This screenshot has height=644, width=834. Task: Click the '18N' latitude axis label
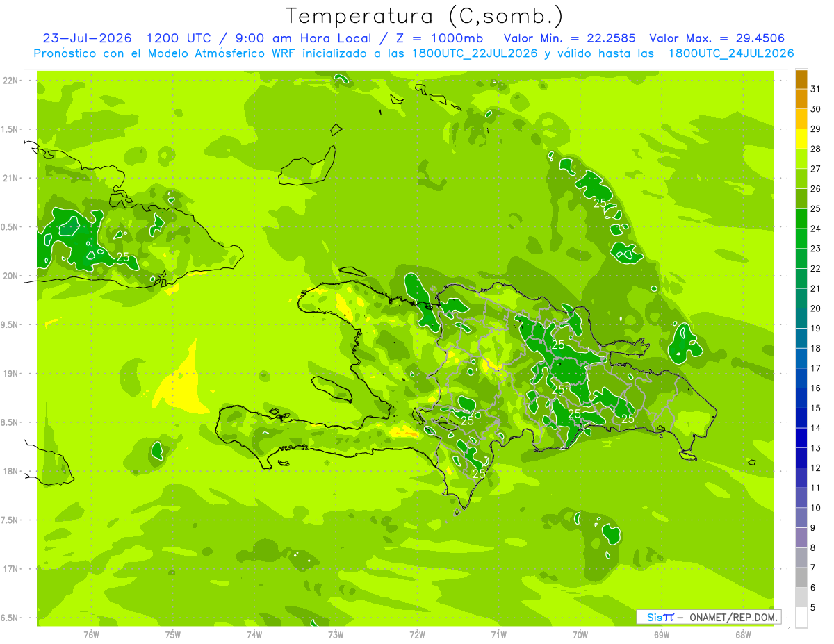pos(11,471)
